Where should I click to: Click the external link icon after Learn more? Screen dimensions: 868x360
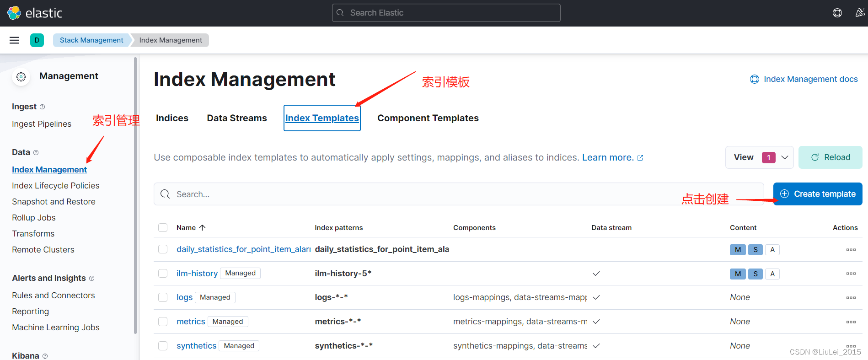click(640, 158)
